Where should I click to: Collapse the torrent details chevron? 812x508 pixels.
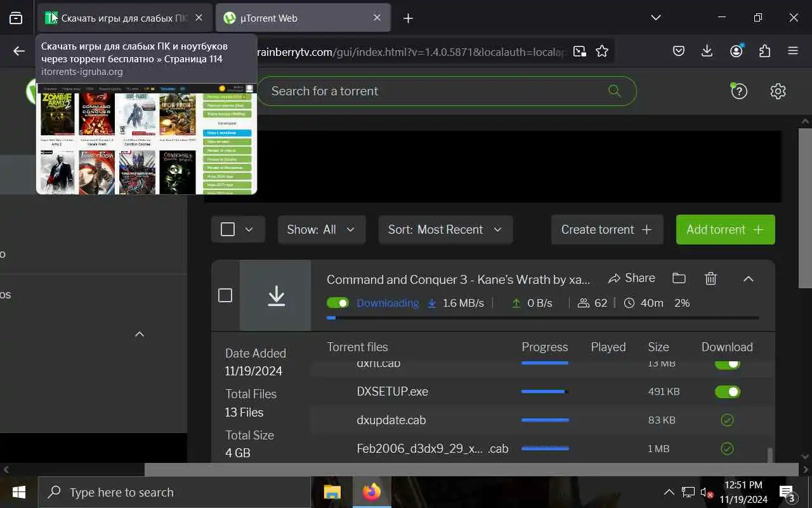point(749,278)
